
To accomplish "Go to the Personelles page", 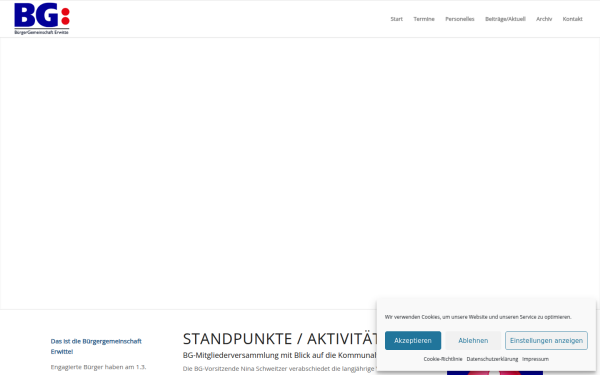I will (460, 19).
